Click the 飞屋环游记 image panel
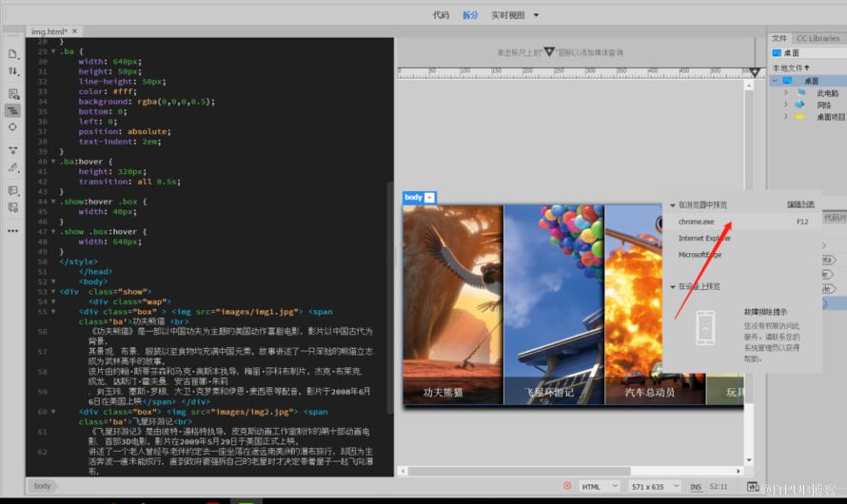This screenshot has width=847, height=504. coord(554,304)
